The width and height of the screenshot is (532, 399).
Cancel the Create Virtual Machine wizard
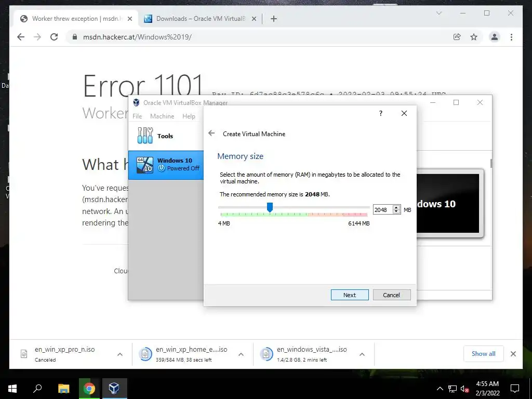[392, 295]
